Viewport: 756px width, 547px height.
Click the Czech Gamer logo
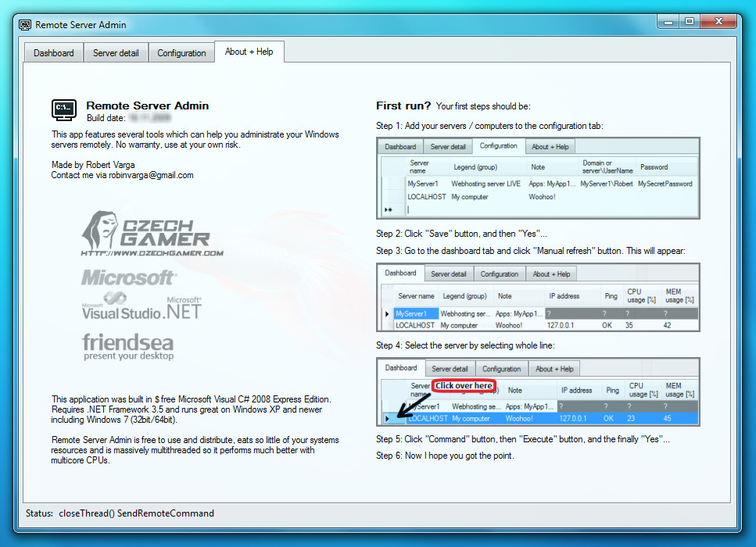152,234
